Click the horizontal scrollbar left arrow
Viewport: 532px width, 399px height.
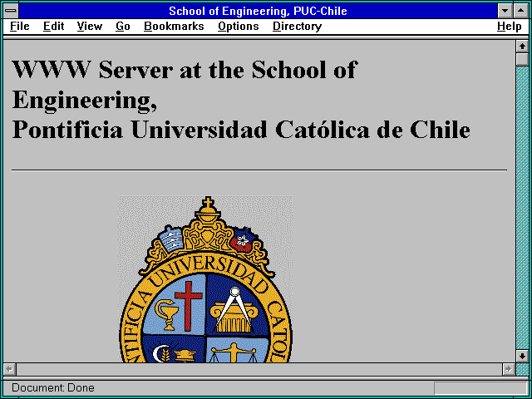pos(10,369)
